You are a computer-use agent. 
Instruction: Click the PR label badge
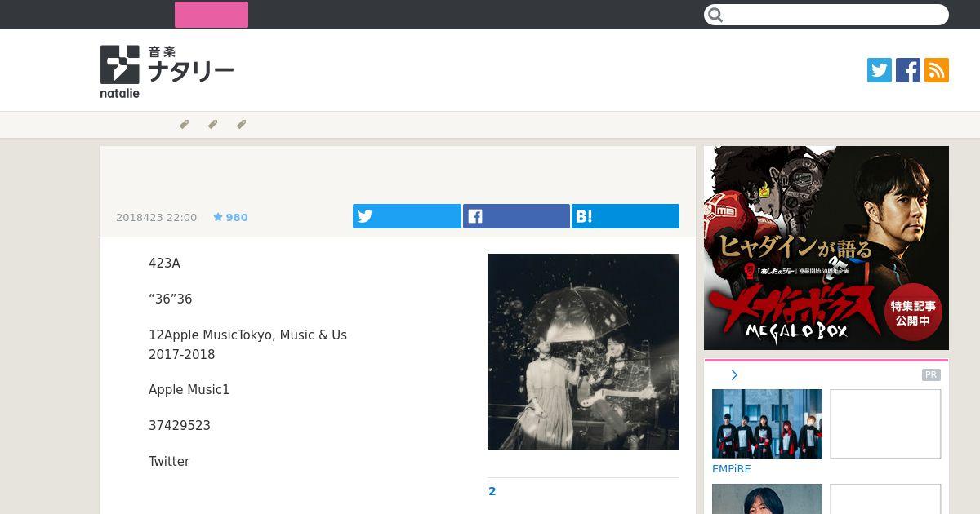point(931,375)
